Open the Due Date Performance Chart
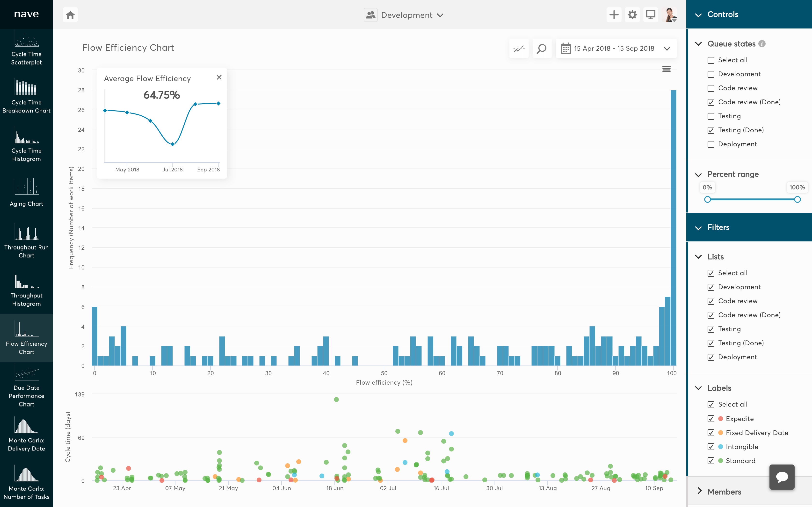This screenshot has width=812, height=507. pos(27,386)
